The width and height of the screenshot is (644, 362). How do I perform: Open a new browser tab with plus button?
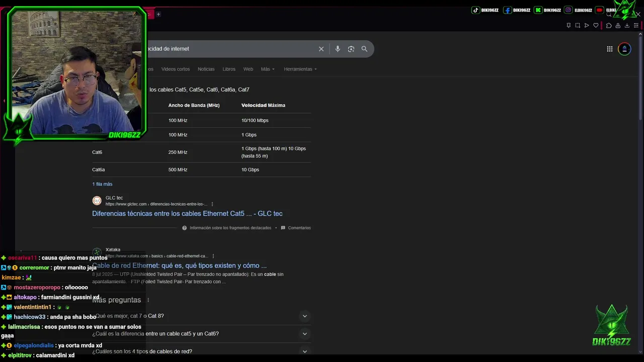click(158, 14)
